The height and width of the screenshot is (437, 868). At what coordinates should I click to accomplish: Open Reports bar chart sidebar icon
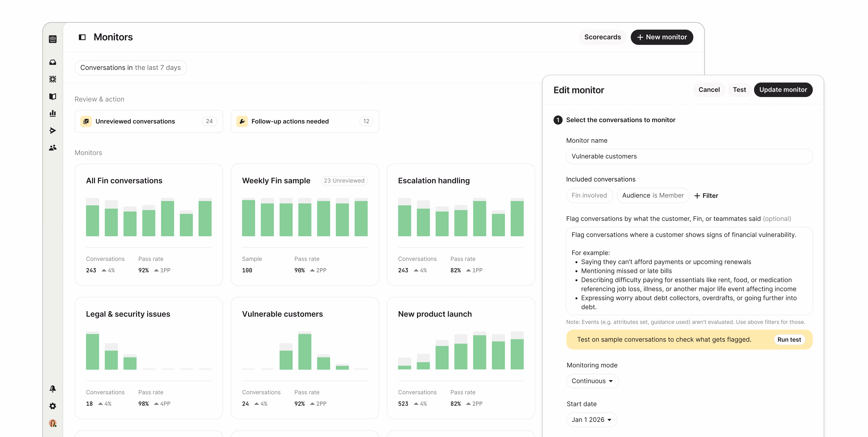[53, 113]
